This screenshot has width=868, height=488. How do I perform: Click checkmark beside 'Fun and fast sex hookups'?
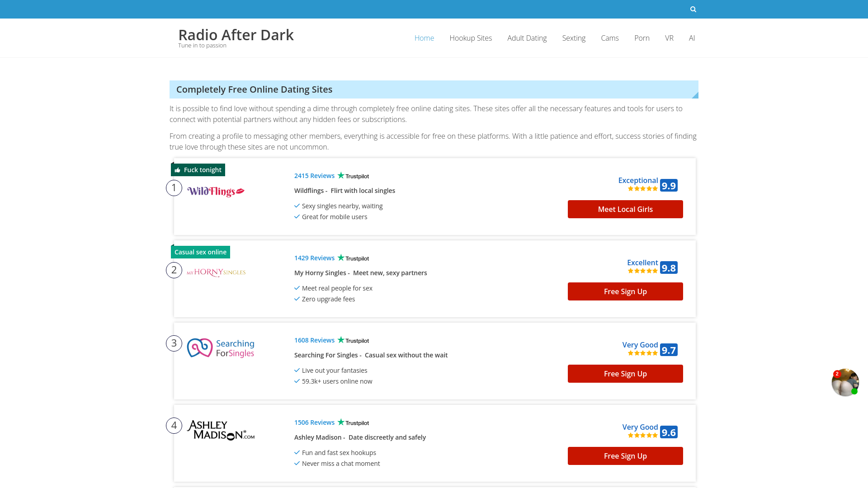[x=297, y=452]
